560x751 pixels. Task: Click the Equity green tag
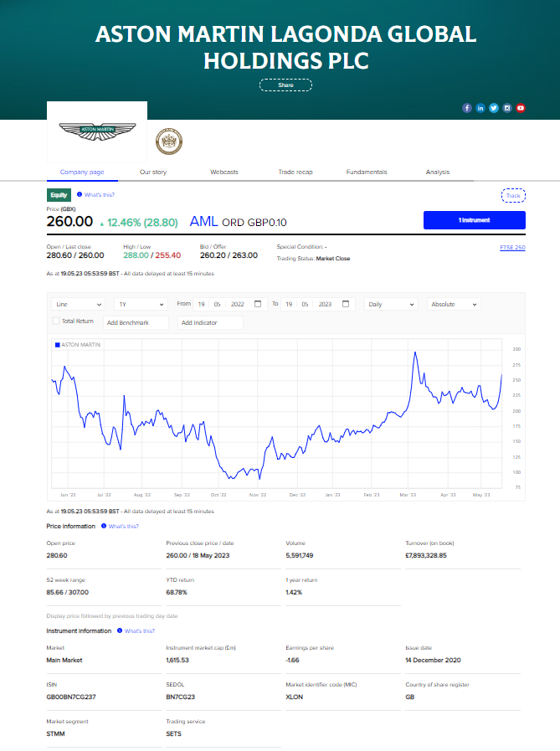pos(59,195)
